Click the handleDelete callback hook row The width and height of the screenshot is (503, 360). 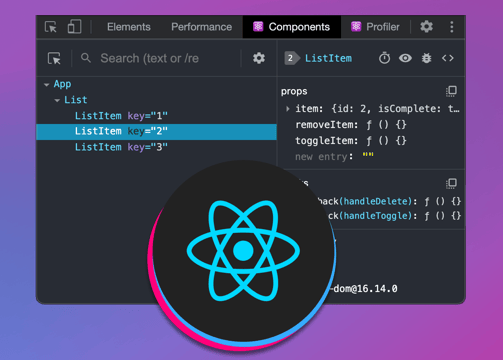pos(388,201)
